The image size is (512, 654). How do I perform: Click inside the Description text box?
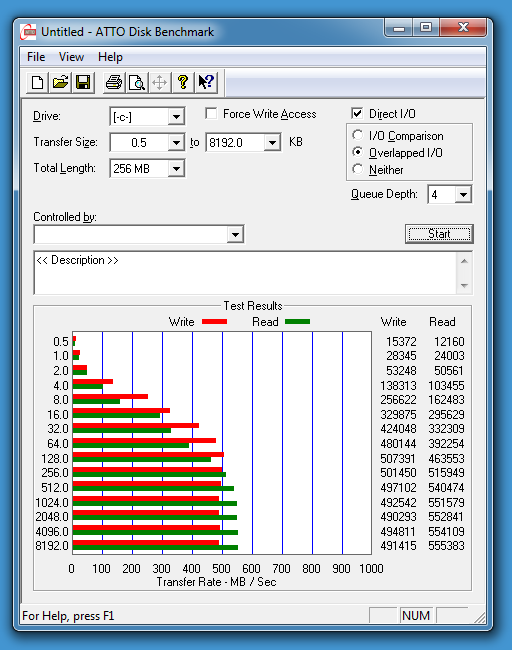pyautogui.click(x=245, y=273)
